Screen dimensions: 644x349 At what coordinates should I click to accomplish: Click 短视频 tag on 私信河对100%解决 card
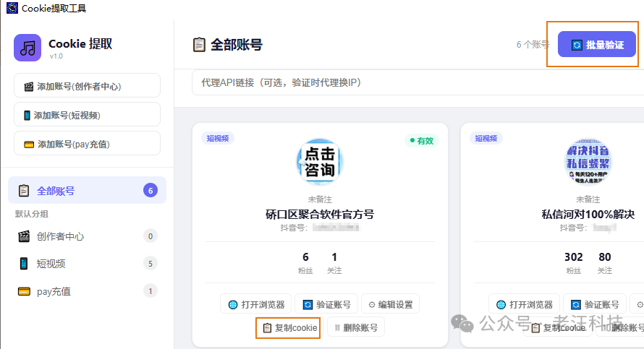tap(486, 138)
